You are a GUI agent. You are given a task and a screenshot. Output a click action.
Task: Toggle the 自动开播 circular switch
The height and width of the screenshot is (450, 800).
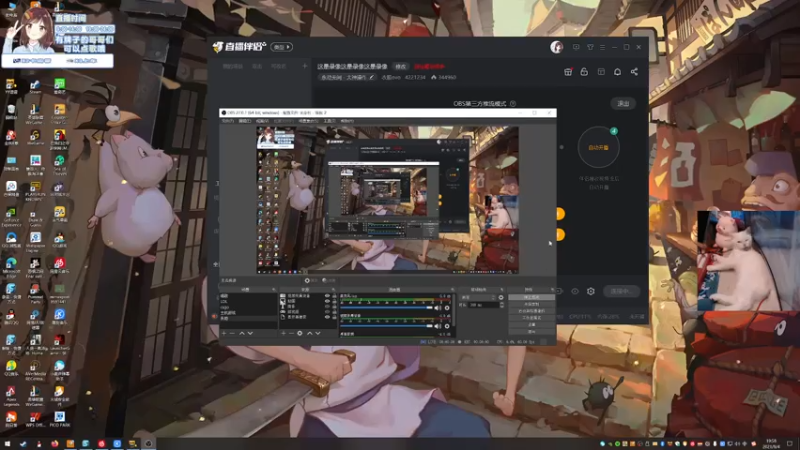point(598,147)
